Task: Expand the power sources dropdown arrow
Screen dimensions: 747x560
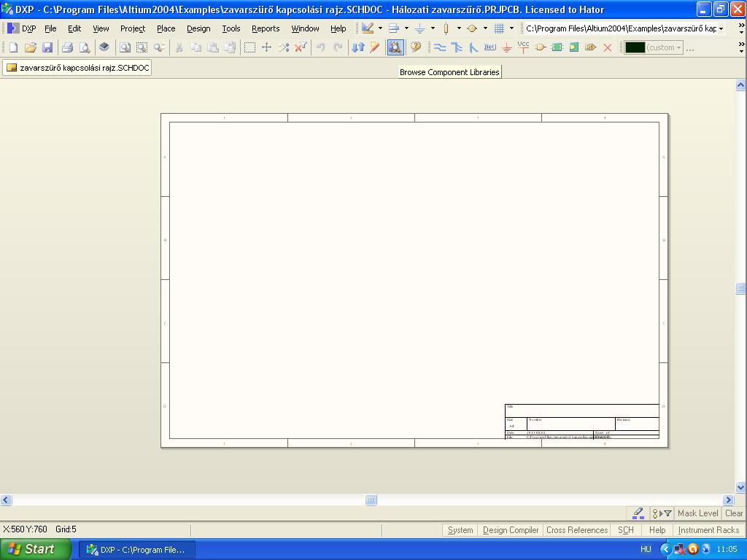Action: [433, 28]
